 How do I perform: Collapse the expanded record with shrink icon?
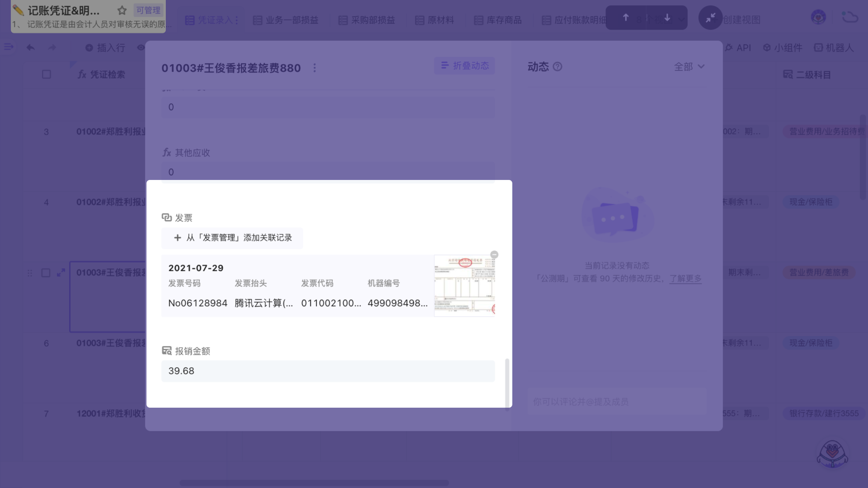(x=710, y=18)
